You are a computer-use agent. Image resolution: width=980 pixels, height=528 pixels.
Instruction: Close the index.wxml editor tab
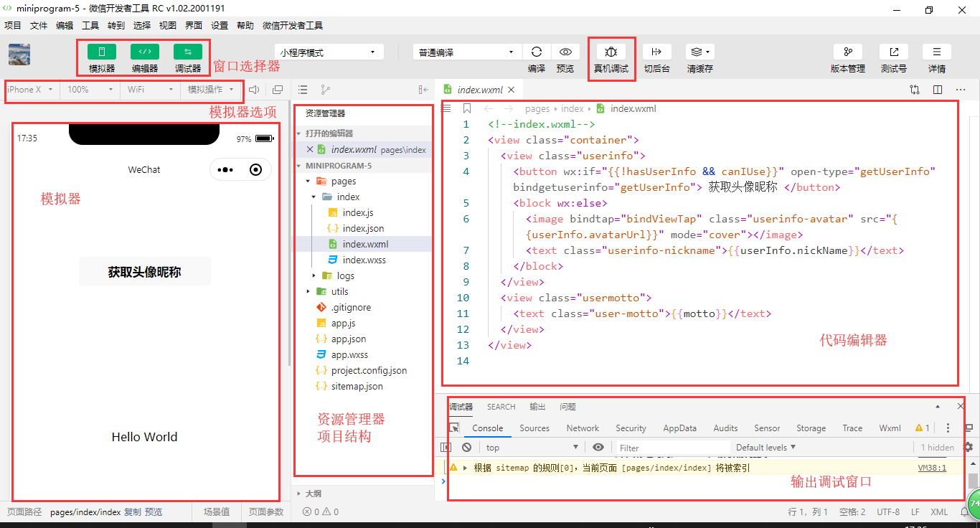pos(512,90)
